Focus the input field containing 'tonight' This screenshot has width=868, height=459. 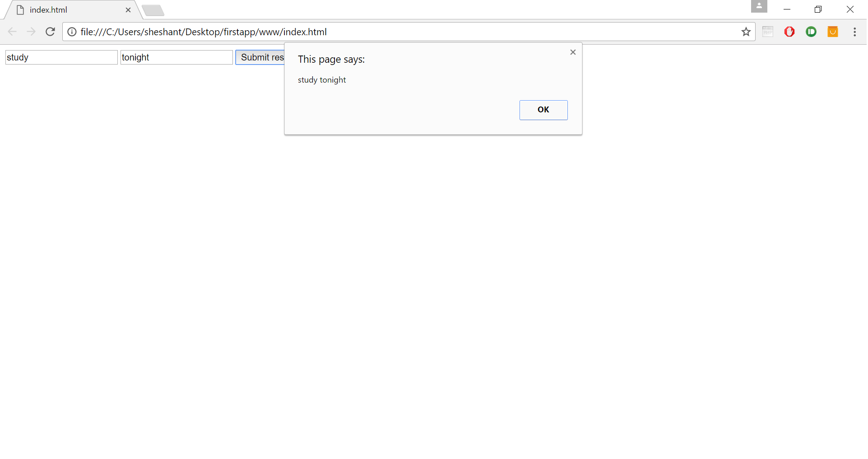tap(176, 57)
